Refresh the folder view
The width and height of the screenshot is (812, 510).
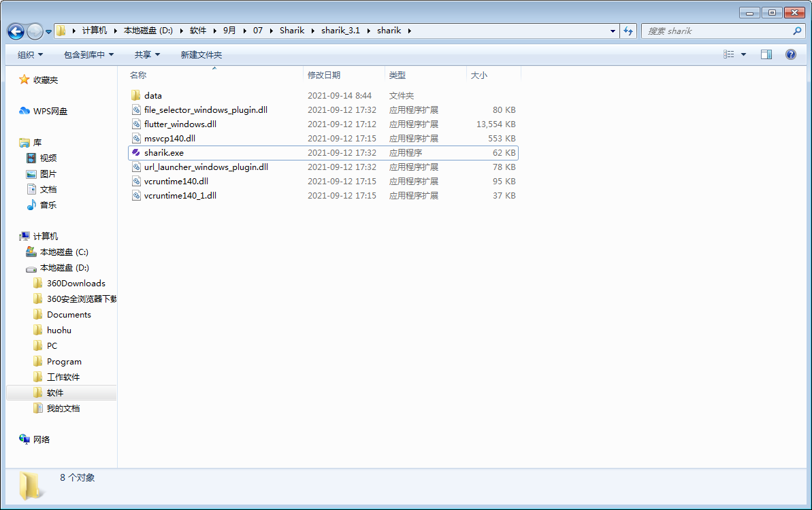tap(628, 31)
